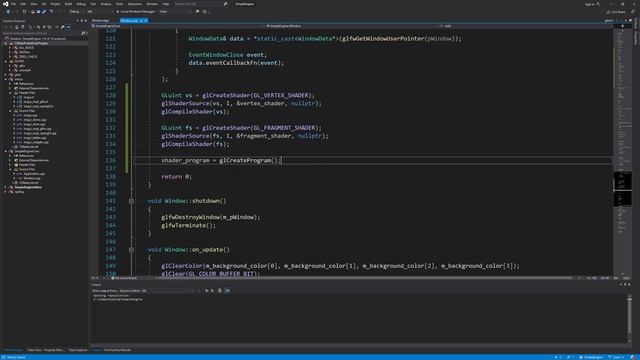Select Application.cpp in Solution Explorer

(x=34, y=173)
